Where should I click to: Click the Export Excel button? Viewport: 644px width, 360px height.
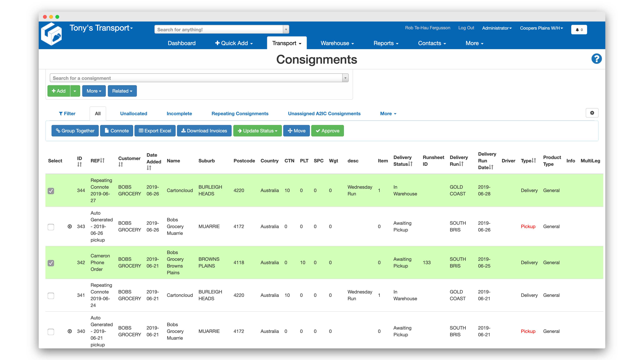(x=155, y=131)
